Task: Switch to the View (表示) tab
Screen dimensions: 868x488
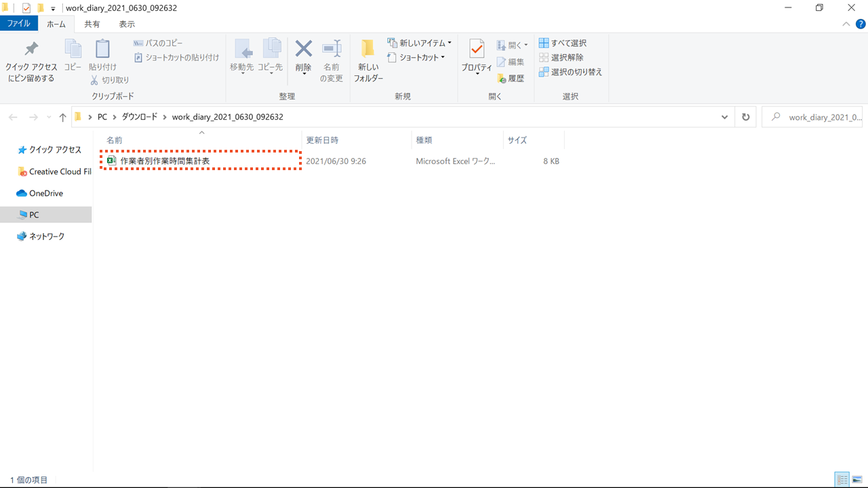Action: coord(127,24)
